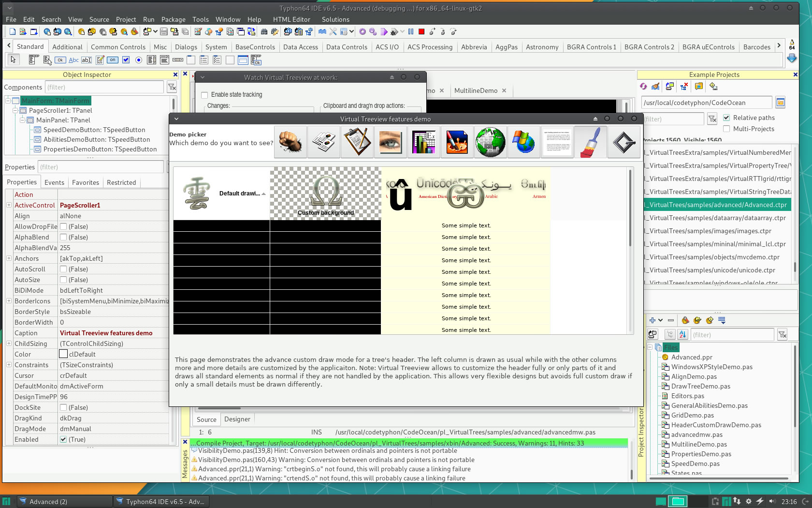Choose the paintbrush demo icon

tap(591, 142)
